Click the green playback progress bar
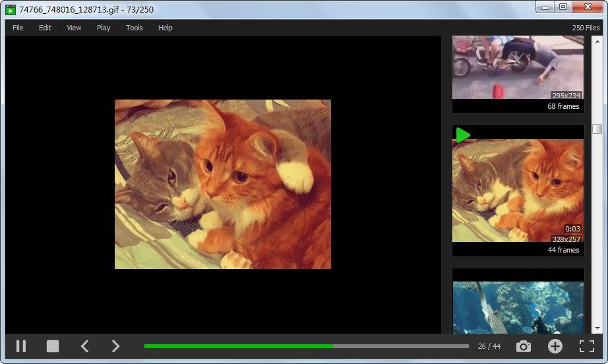This screenshot has width=608, height=364. (x=307, y=346)
